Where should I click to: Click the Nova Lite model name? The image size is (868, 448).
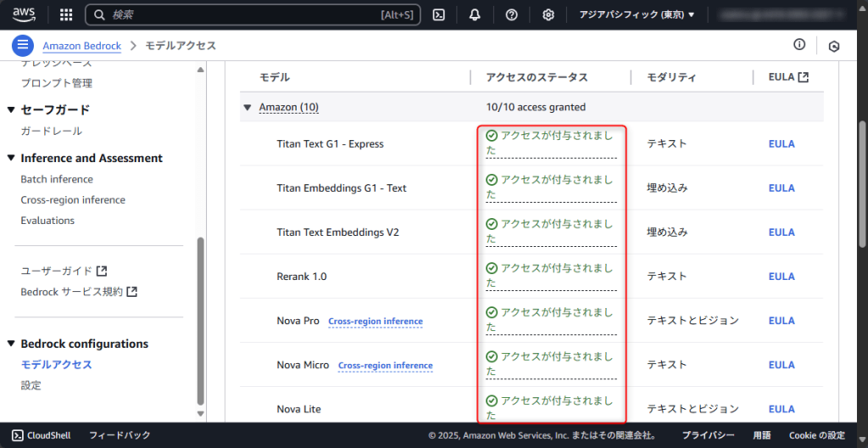(299, 409)
